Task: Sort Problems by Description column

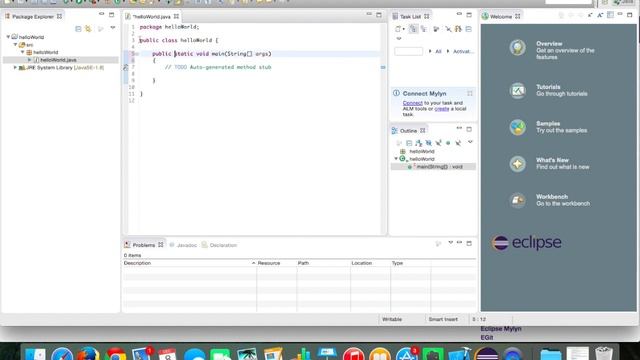Action: [189, 263]
